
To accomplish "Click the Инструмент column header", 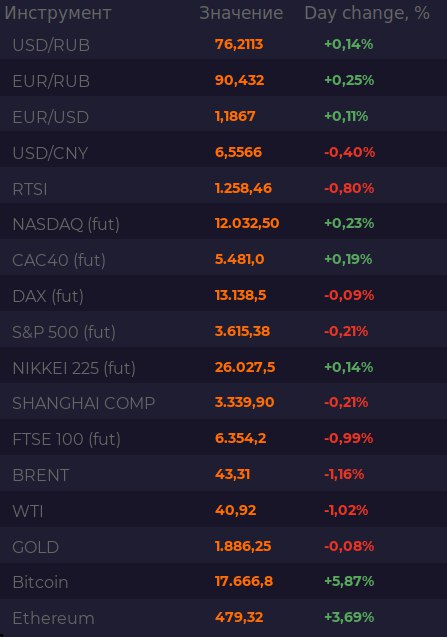I will pos(57,13).
